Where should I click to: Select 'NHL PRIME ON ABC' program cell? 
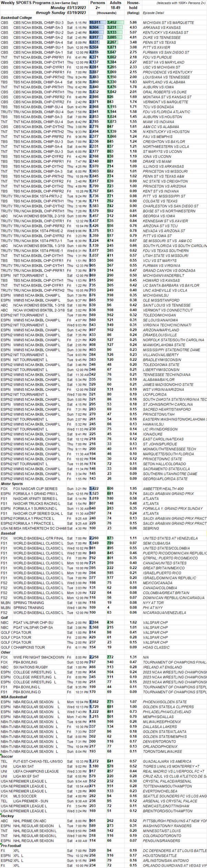[x=30, y=821]
